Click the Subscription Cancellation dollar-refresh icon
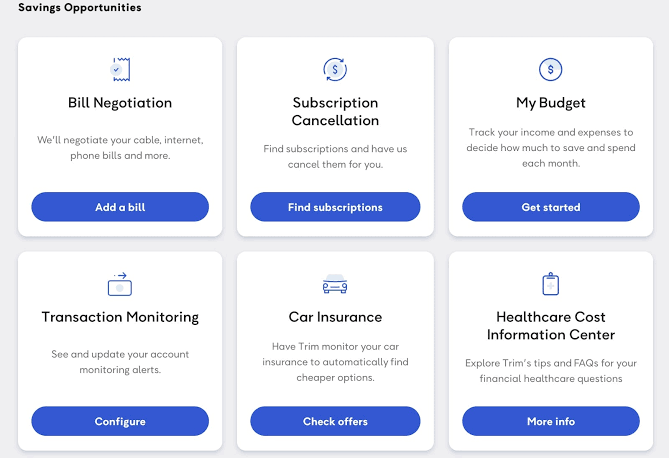The image size is (669, 458). point(335,69)
